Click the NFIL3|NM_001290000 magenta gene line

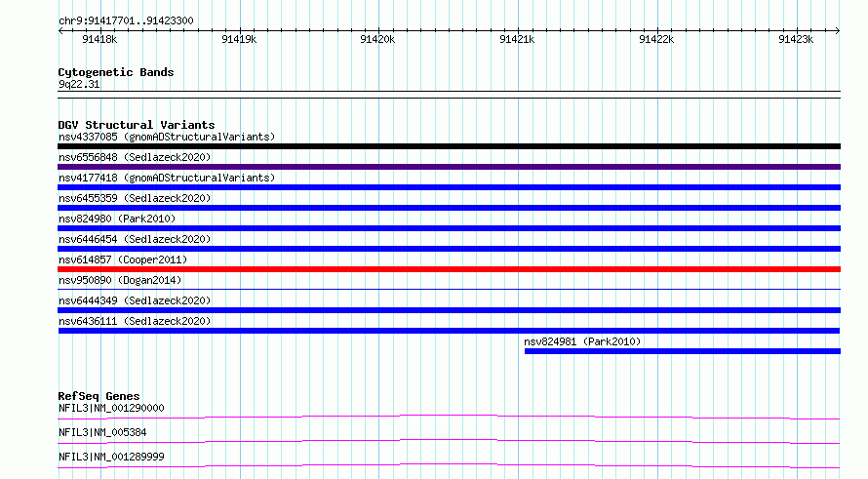pos(449,417)
